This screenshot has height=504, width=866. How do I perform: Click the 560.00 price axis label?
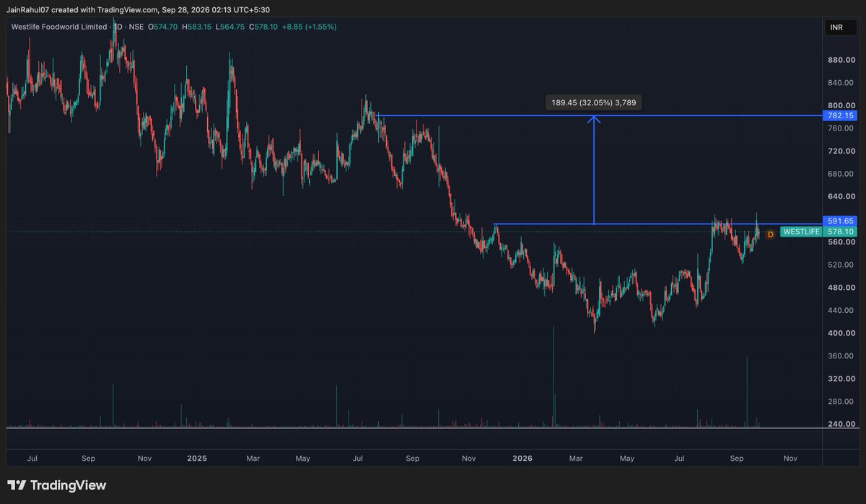(x=841, y=242)
